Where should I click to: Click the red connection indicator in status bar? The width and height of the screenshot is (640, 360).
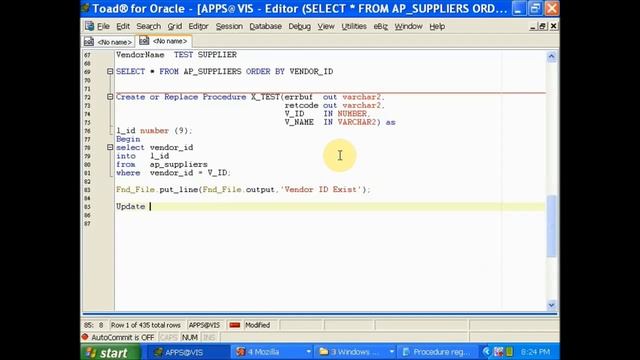(234, 325)
